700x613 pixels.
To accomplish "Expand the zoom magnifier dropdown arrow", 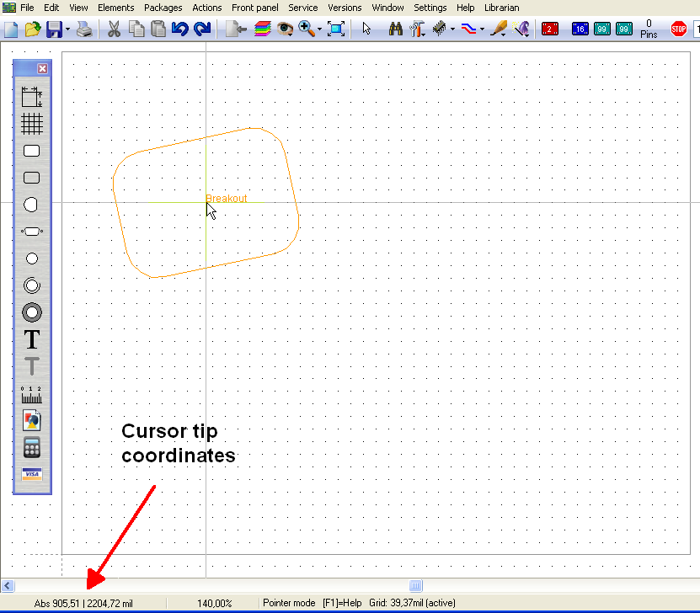I will pyautogui.click(x=319, y=30).
